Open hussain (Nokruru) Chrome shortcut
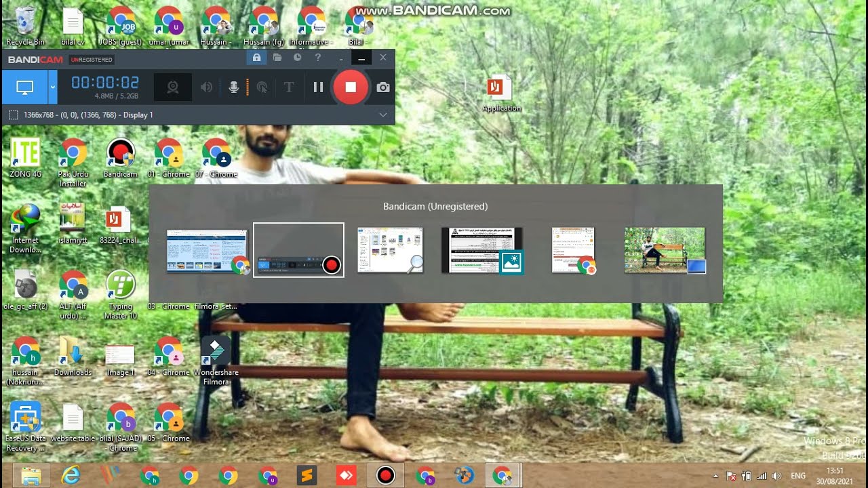 (25, 361)
